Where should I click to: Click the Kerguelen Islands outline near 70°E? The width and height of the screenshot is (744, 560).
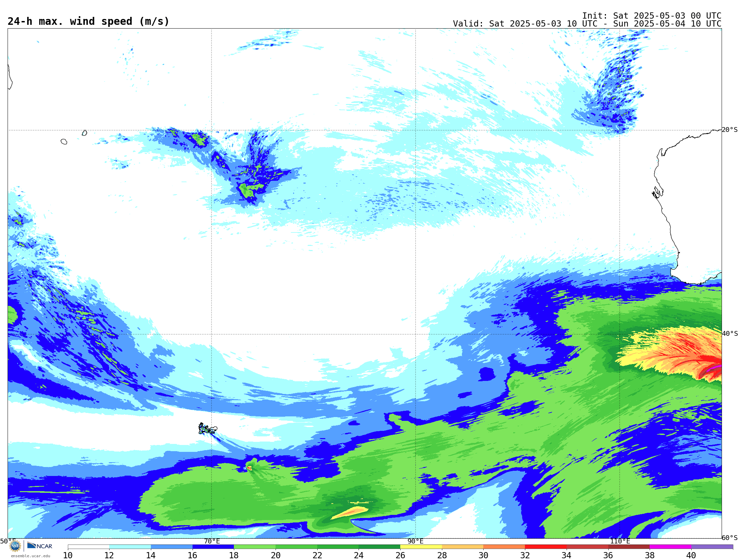pyautogui.click(x=208, y=429)
